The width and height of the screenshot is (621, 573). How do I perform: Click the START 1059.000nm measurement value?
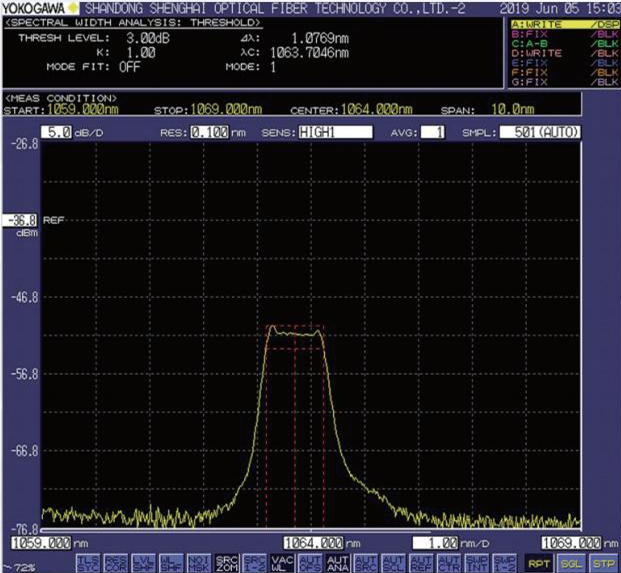coord(83,110)
